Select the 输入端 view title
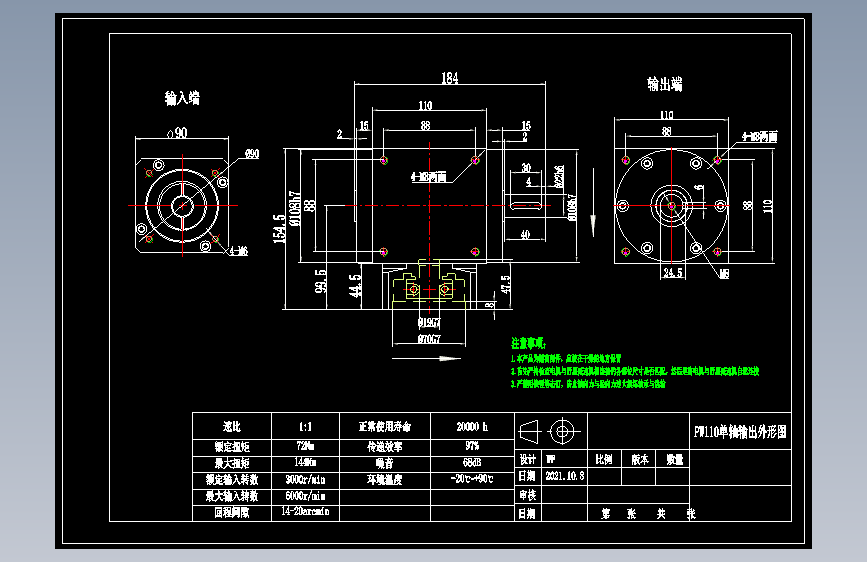This screenshot has height=562, width=867. pyautogui.click(x=182, y=98)
